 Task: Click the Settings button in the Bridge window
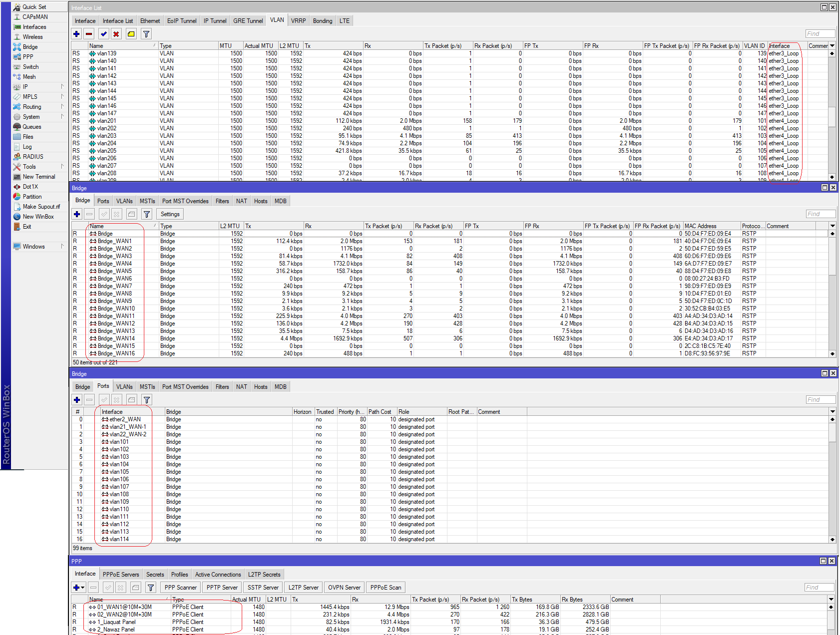tap(169, 214)
